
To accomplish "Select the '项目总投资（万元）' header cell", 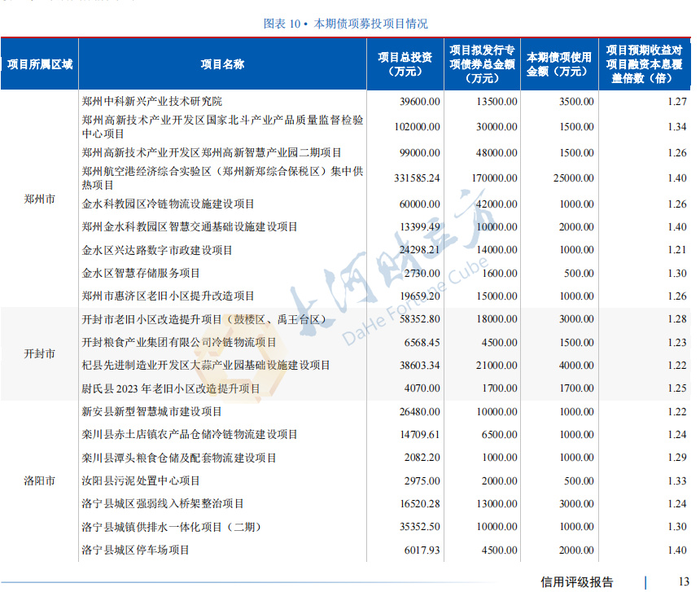I will point(405,64).
